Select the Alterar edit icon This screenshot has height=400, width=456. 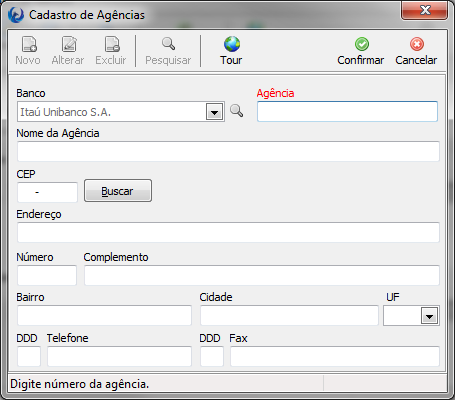click(x=69, y=44)
